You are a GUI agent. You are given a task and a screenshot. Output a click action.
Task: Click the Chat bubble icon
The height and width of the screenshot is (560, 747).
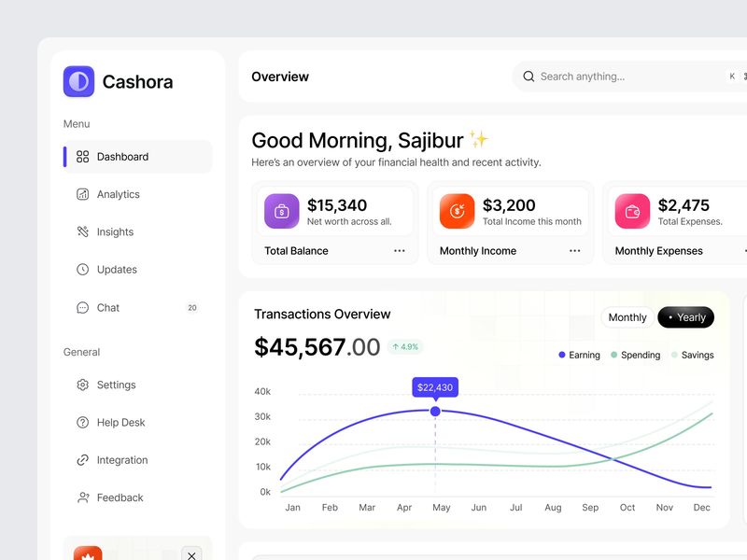82,308
